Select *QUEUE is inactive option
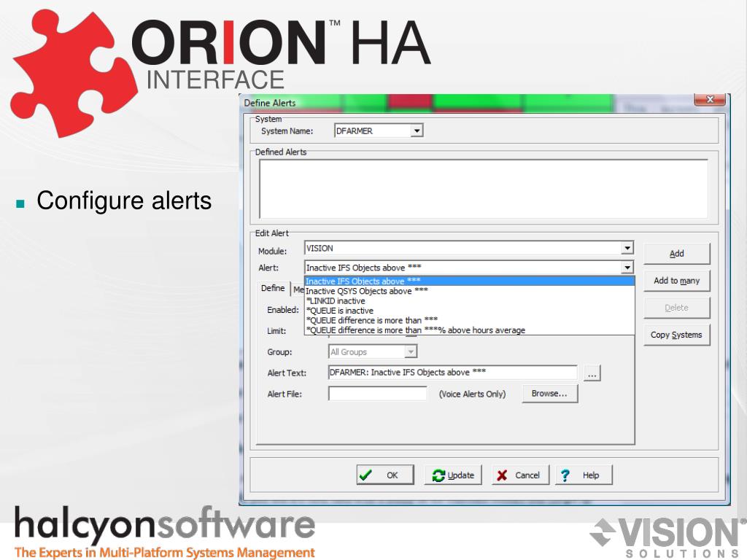 (469, 311)
